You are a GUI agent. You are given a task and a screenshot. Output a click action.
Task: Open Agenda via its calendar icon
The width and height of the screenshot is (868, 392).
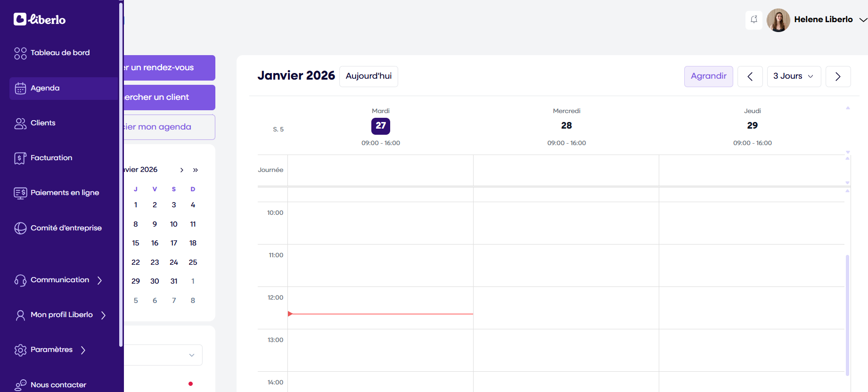(x=20, y=89)
